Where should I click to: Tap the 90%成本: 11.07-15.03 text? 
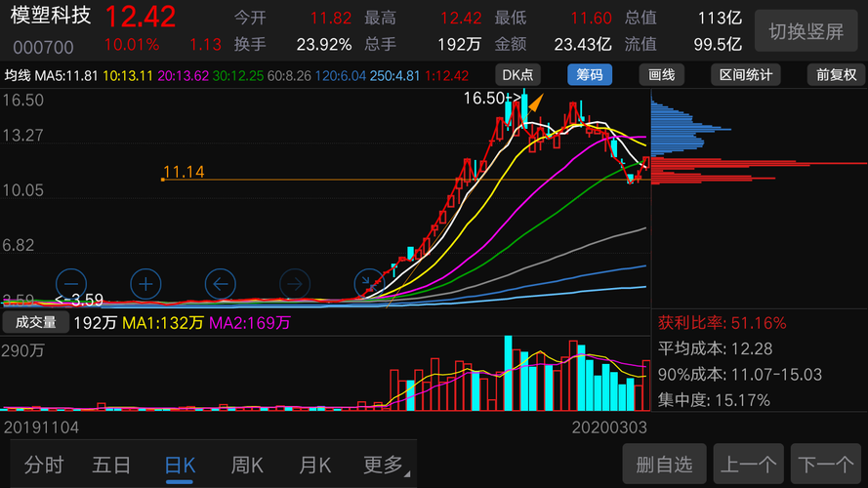[739, 375]
